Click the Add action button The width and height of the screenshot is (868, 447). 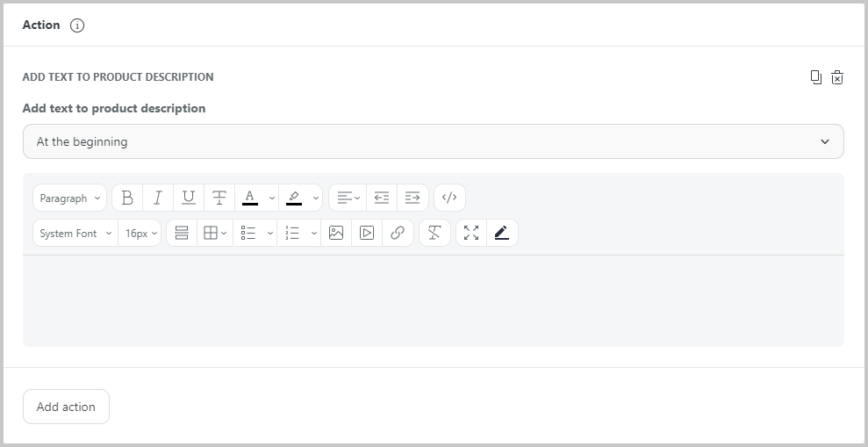[x=66, y=407]
